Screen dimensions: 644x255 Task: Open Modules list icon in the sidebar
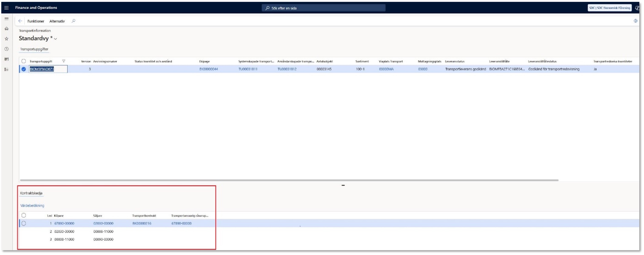click(7, 69)
